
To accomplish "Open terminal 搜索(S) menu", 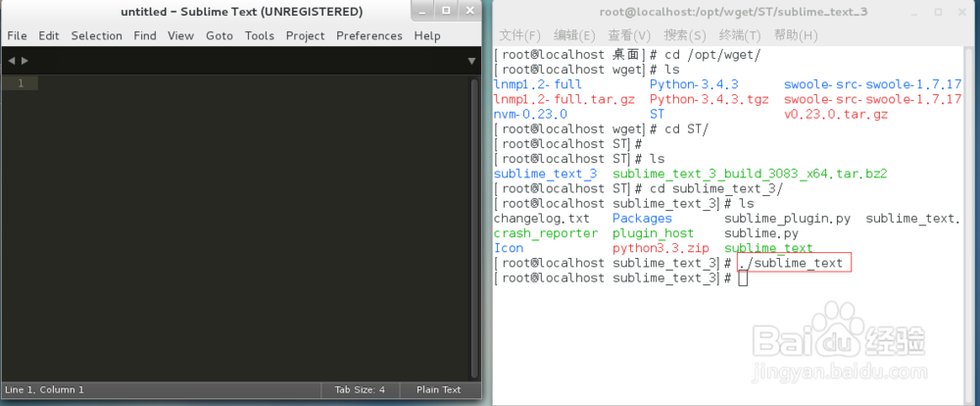I will (x=685, y=35).
